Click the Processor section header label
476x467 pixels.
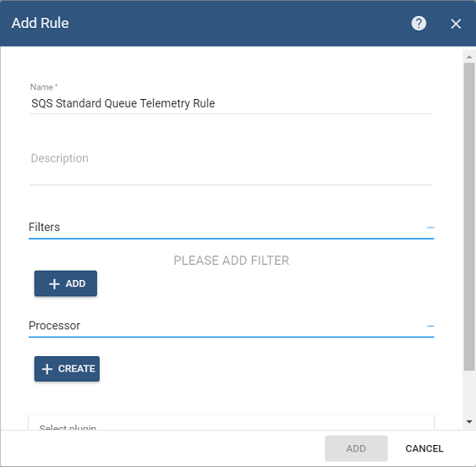(54, 326)
